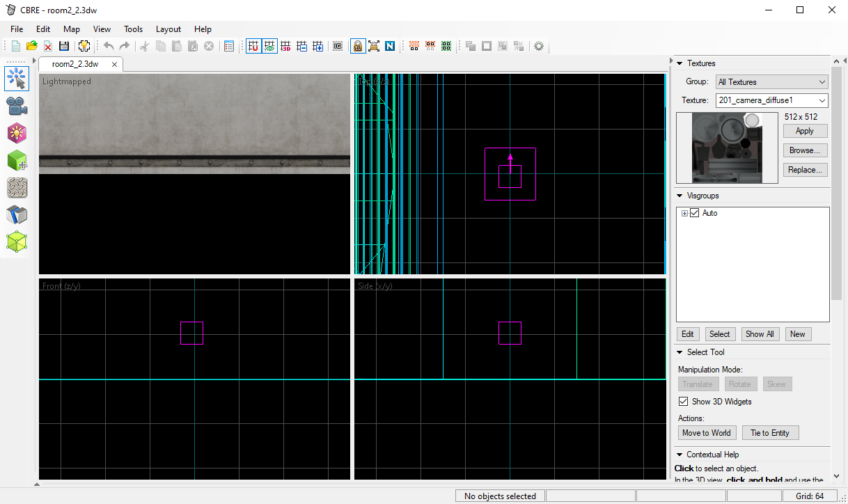Open the settings gear in toolbar
Screen dimensions: 848x504
point(538,46)
